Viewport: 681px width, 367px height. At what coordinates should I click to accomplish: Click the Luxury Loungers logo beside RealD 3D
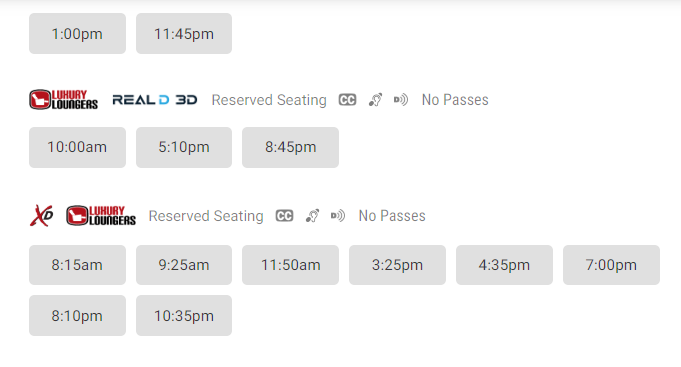pyautogui.click(x=63, y=99)
